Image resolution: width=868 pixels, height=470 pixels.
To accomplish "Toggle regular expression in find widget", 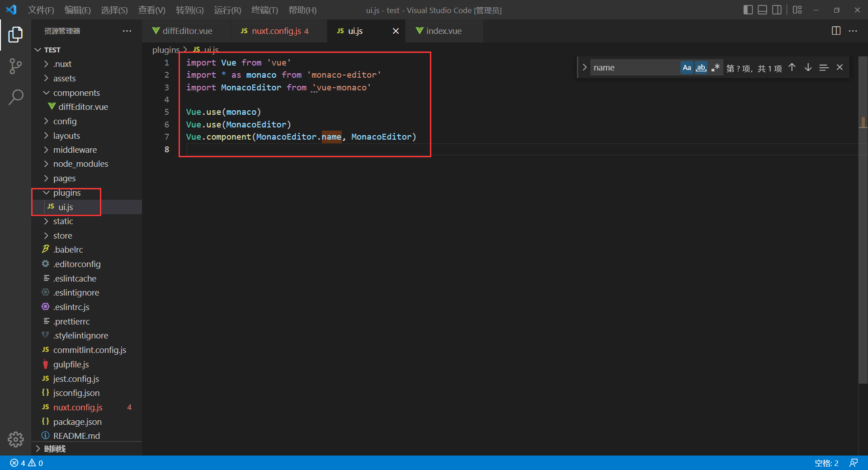I will coord(715,68).
